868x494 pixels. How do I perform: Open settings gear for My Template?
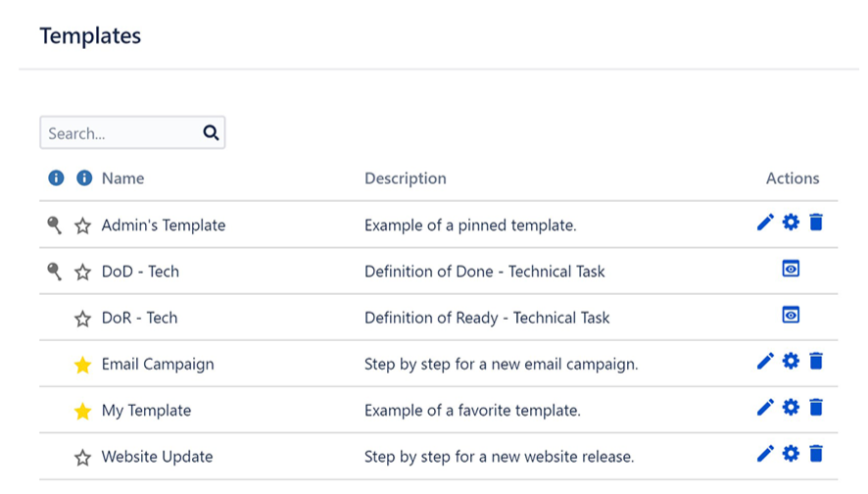pos(791,408)
